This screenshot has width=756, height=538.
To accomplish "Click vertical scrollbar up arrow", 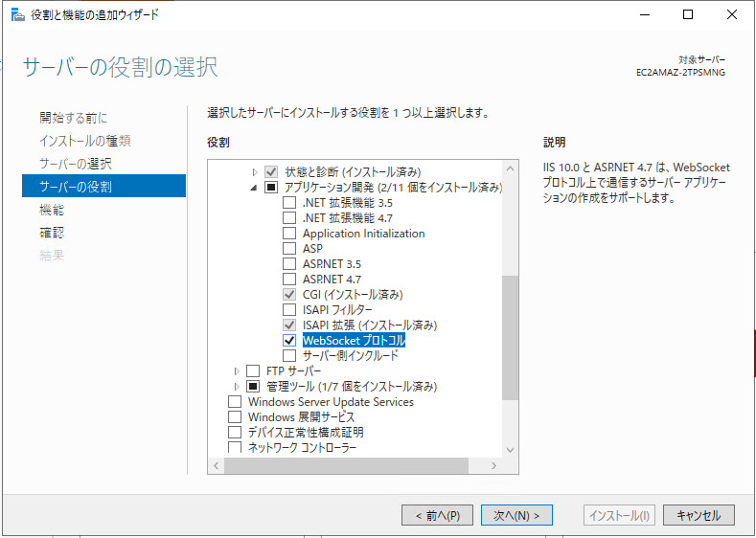I will [510, 169].
